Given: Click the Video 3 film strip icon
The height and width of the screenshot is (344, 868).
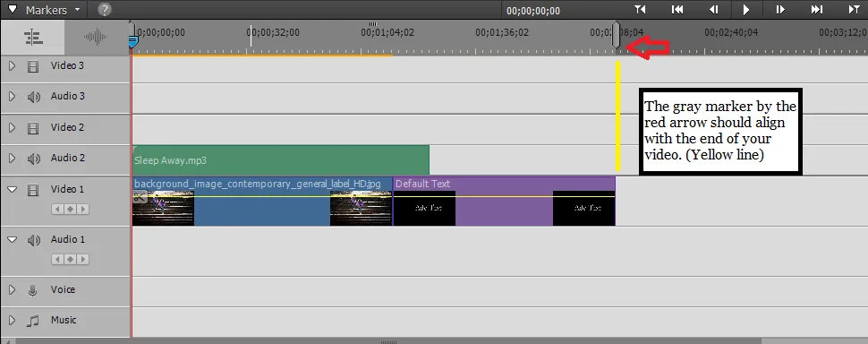Looking at the screenshot, I should click(33, 67).
